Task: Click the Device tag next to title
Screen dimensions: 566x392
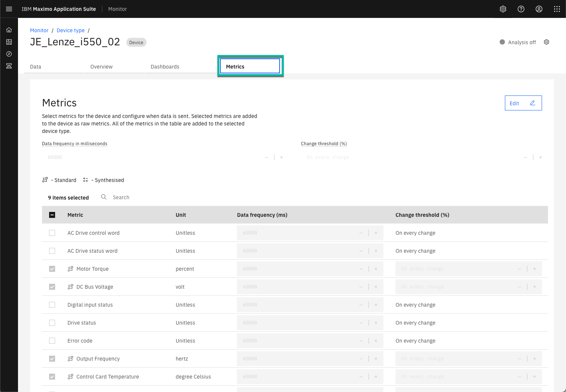Action: coord(136,42)
